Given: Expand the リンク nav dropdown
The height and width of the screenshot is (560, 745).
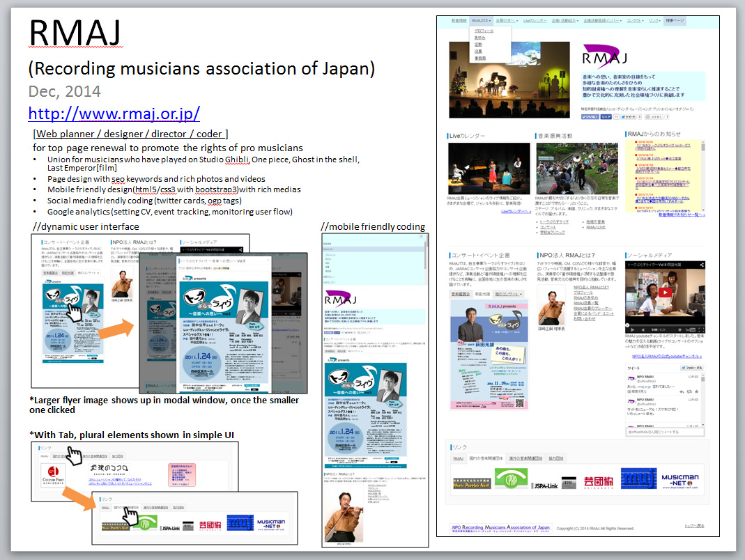Looking at the screenshot, I should coord(654,21).
